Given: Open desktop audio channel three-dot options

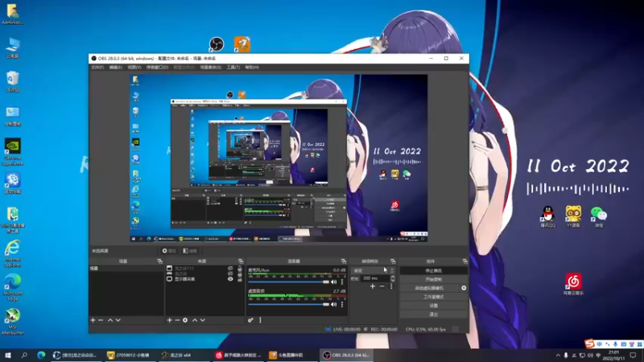Looking at the screenshot, I should [x=342, y=305].
